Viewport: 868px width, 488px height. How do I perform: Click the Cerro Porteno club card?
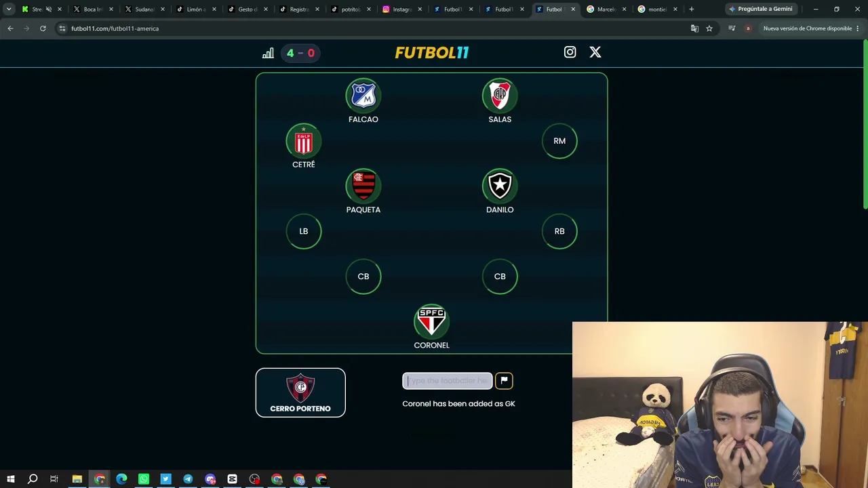300,392
